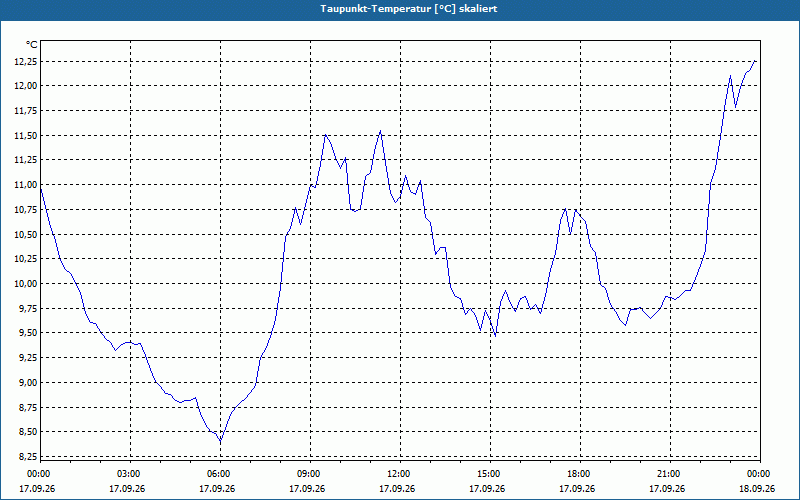Click the 11,25 y-axis value

click(28, 160)
